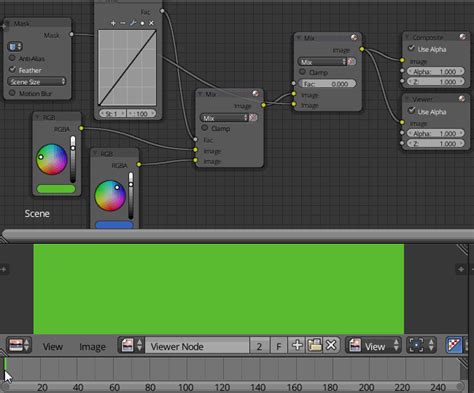Click Z 1.000 field on Viewer node
Viewport: 474px width, 393px height.
point(435,144)
